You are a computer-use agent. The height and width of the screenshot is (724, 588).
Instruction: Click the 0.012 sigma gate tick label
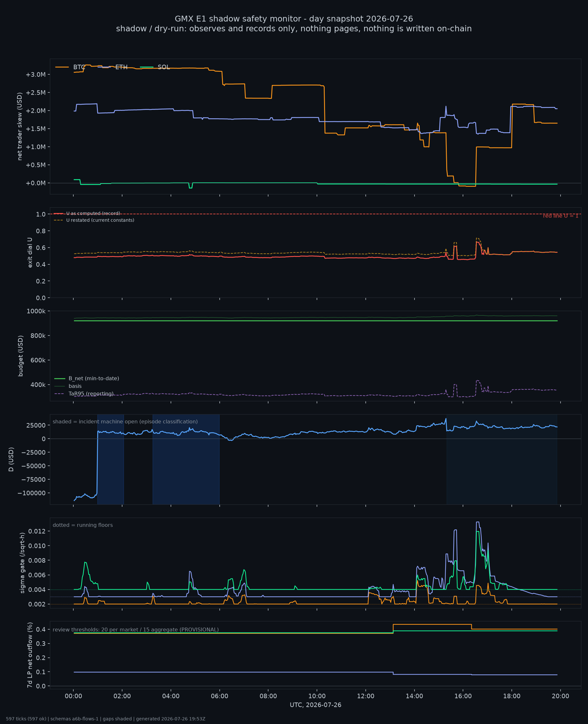pyautogui.click(x=37, y=531)
